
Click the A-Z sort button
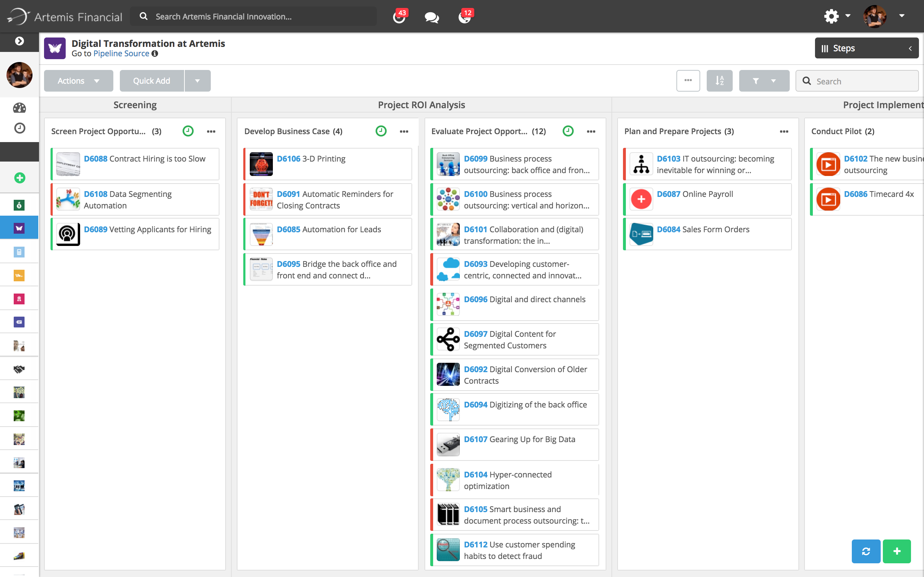pyautogui.click(x=719, y=80)
